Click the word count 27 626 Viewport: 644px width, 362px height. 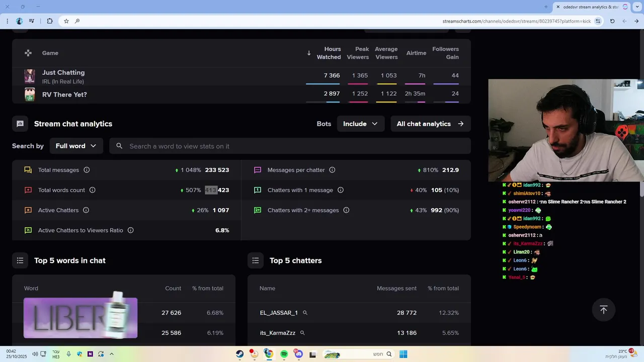[171, 313]
